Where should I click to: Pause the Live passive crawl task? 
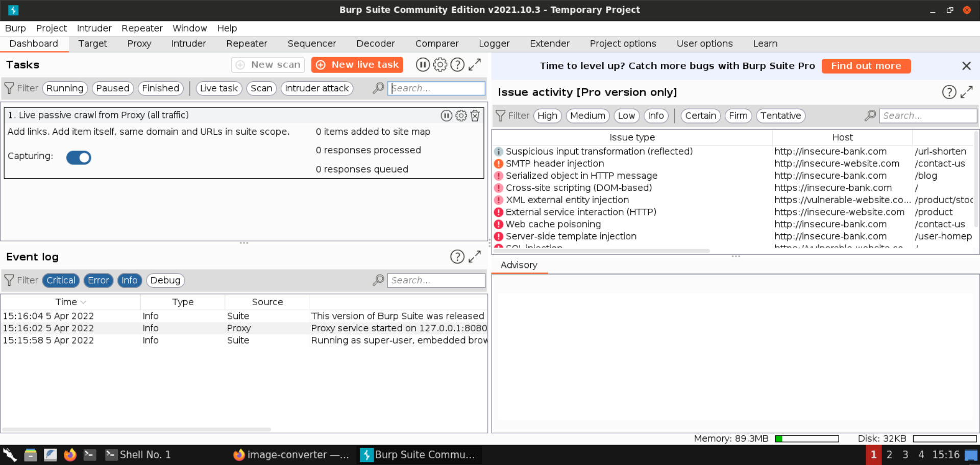point(447,116)
